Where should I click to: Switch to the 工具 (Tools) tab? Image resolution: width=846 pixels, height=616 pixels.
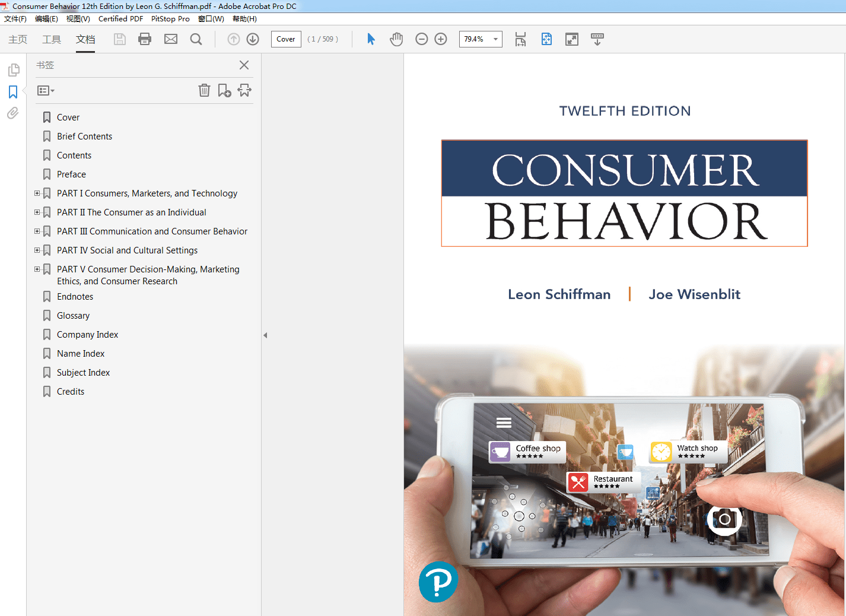[51, 39]
